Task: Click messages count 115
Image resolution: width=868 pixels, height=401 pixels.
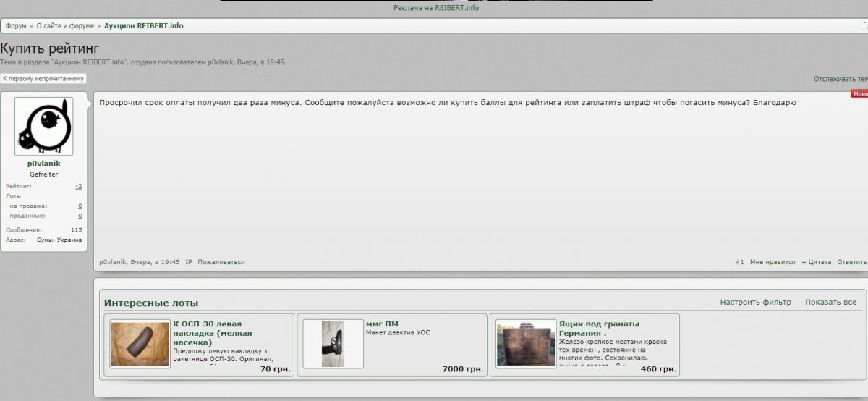Action: click(77, 229)
